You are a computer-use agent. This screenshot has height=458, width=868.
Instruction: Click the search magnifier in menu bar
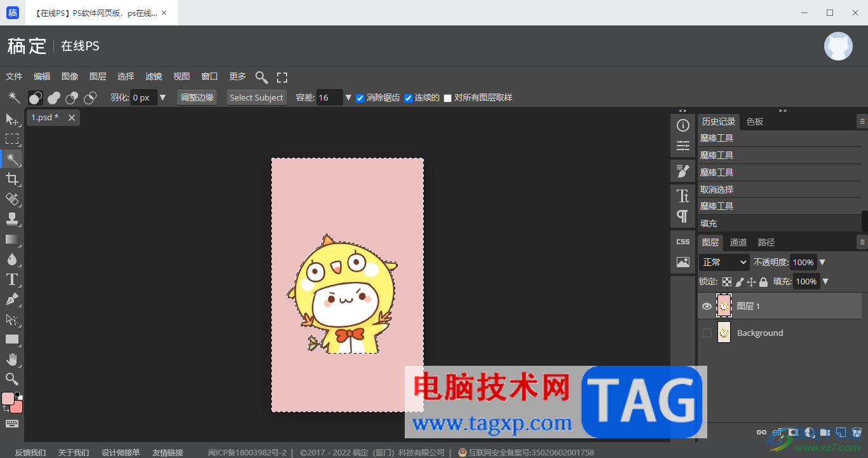pos(261,77)
